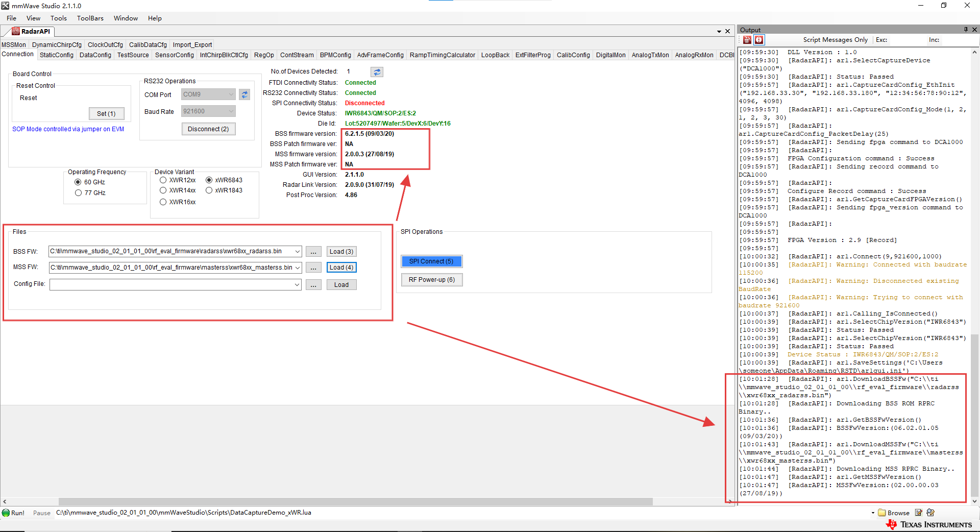Click Load (3) for BSS firmware

[x=341, y=252]
